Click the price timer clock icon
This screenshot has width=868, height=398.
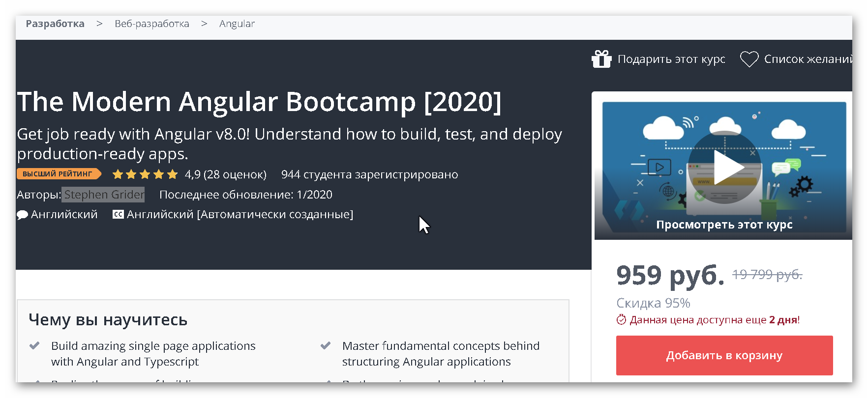621,320
